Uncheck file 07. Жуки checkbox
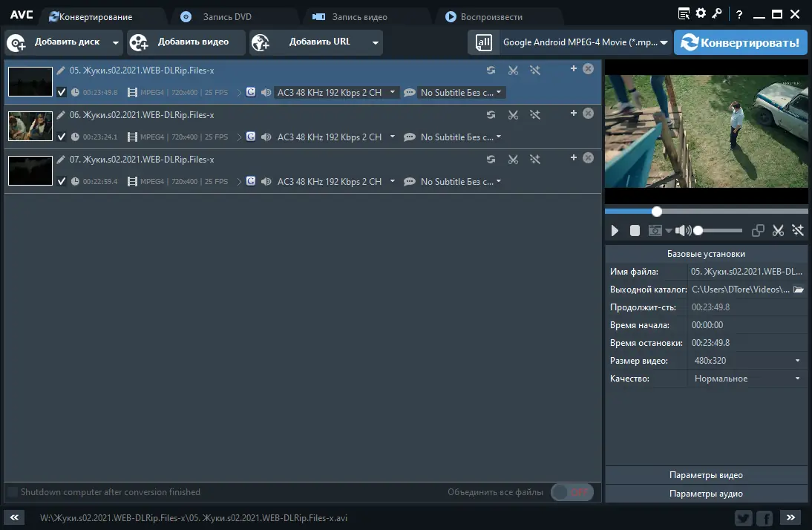Viewport: 812px width, 530px height. click(62, 181)
